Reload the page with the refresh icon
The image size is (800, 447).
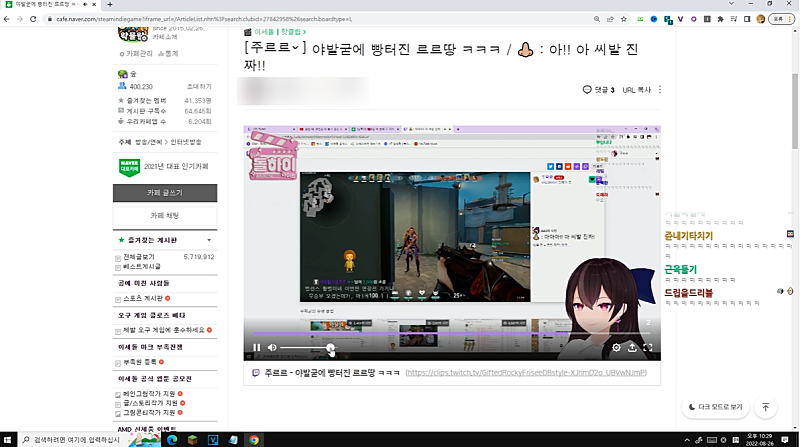coord(33,19)
